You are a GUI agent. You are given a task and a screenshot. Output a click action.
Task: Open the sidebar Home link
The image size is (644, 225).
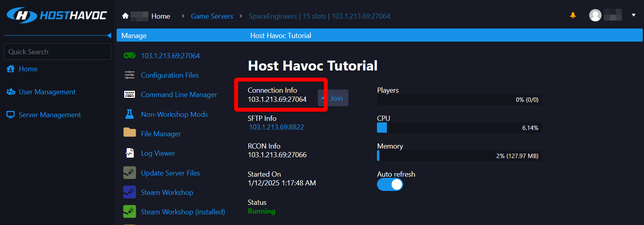28,69
